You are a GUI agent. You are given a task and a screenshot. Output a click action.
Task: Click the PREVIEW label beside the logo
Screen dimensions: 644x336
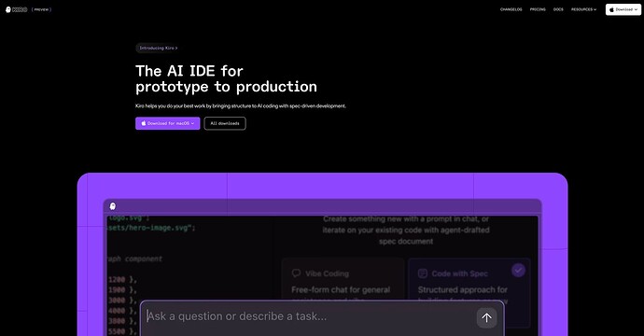(41, 9)
